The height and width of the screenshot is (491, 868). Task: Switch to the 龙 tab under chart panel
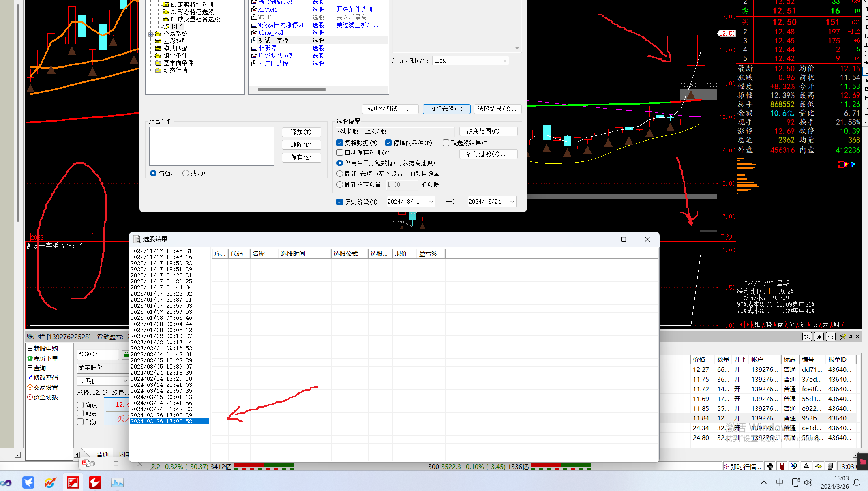(825, 324)
